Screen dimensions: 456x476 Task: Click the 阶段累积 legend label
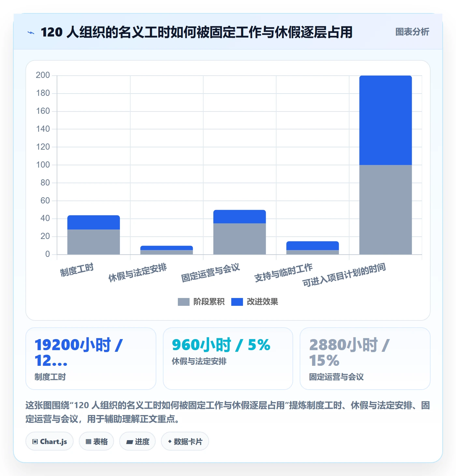209,302
